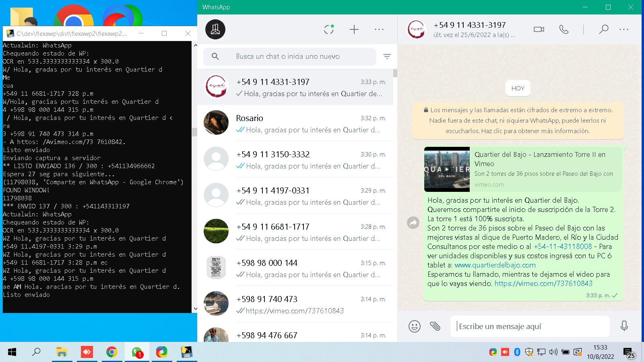644x362 pixels.
Task: Open chat with +54 9 11 3150-3332
Action: pos(295,159)
